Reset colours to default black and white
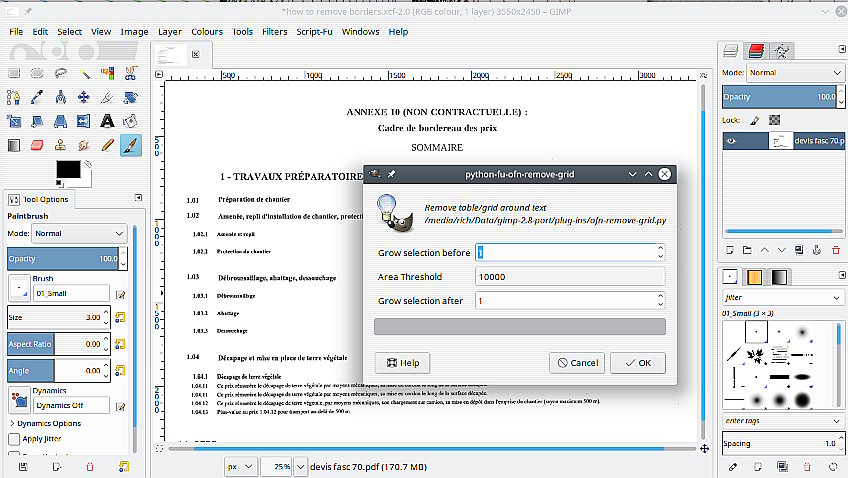Image resolution: width=848 pixels, height=478 pixels. tap(59, 183)
